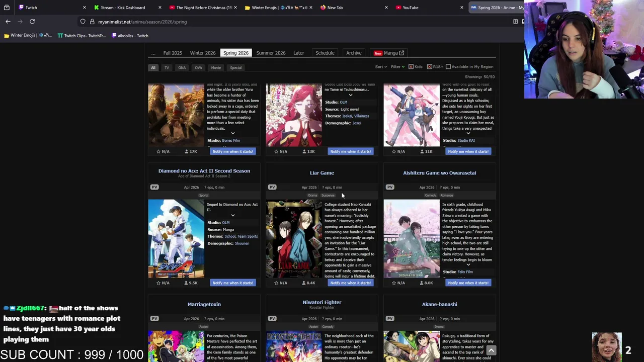The width and height of the screenshot is (644, 362).
Task: Click the PV badge on Liar Game
Action: pyautogui.click(x=272, y=187)
